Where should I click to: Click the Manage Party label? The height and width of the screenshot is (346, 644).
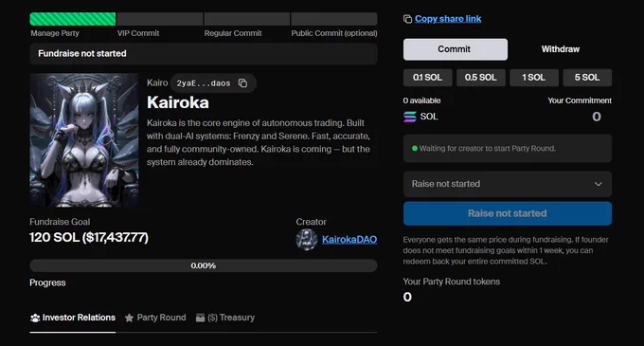click(55, 33)
